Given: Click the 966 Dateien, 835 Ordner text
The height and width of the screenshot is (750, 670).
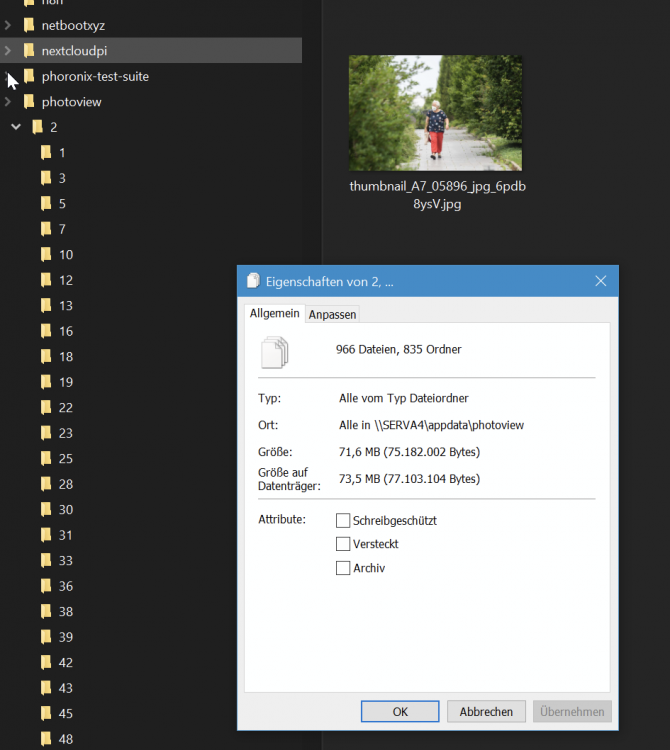Looking at the screenshot, I should 398,349.
